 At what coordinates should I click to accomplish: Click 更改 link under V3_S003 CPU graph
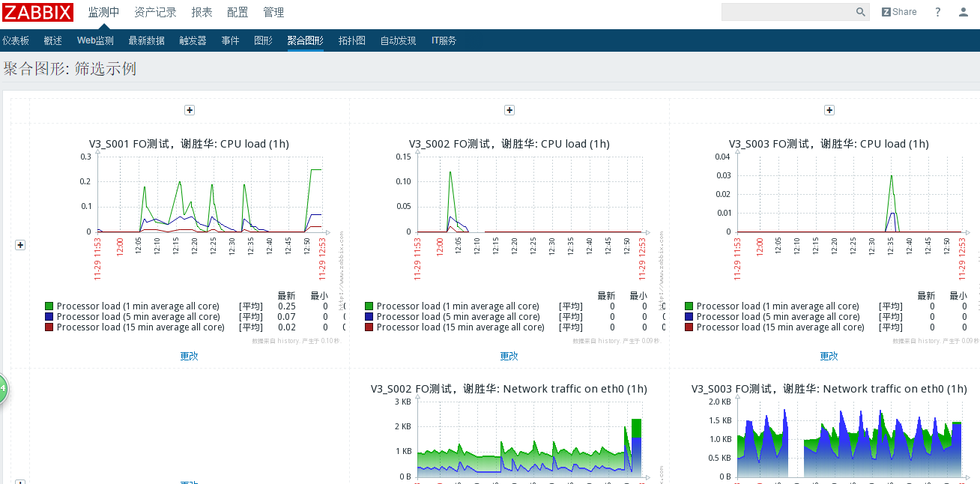click(829, 356)
